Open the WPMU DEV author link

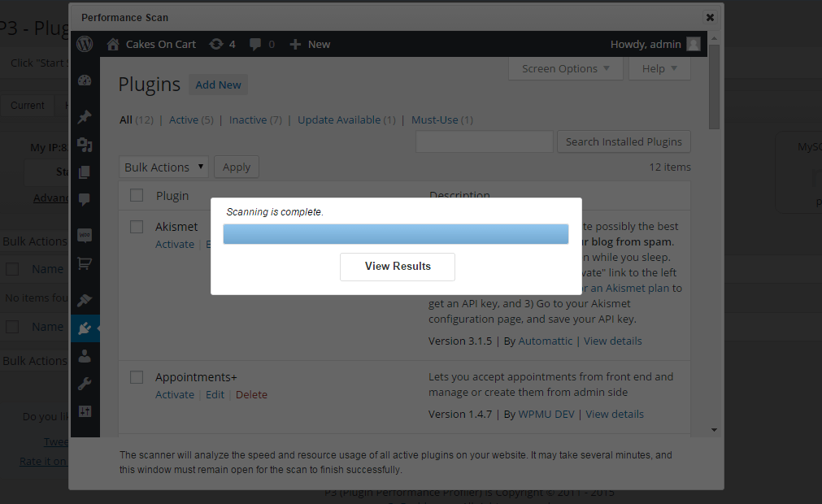[x=546, y=415]
